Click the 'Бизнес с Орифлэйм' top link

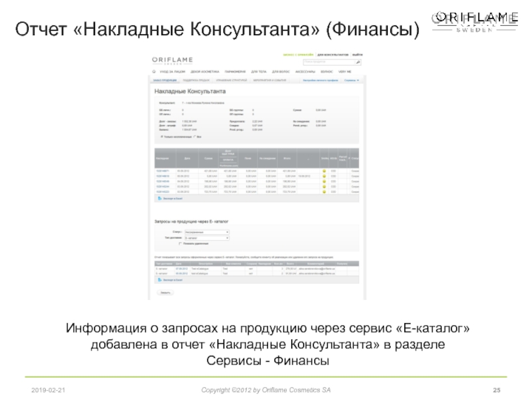point(298,55)
